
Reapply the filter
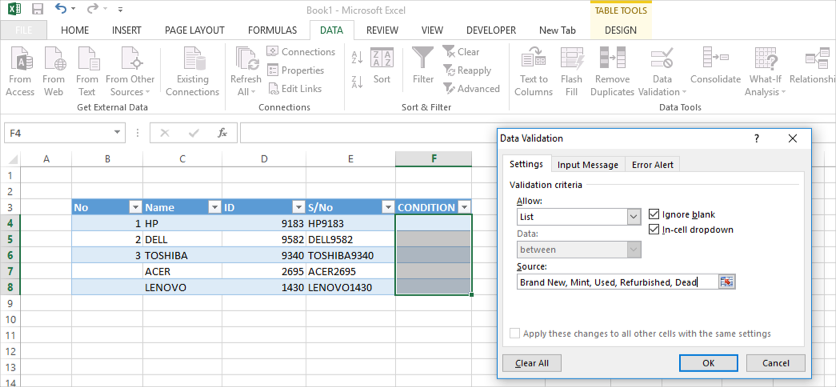[x=467, y=70]
